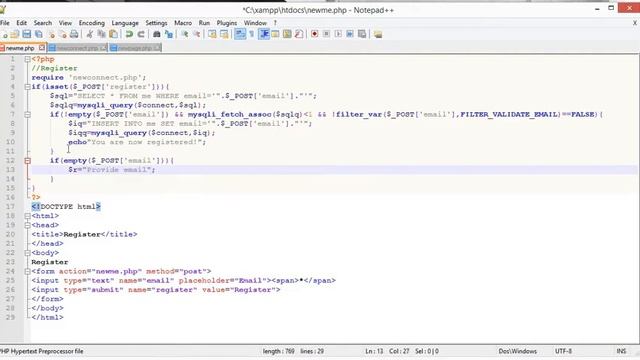
Task: Open the View menu
Action: pos(65,23)
